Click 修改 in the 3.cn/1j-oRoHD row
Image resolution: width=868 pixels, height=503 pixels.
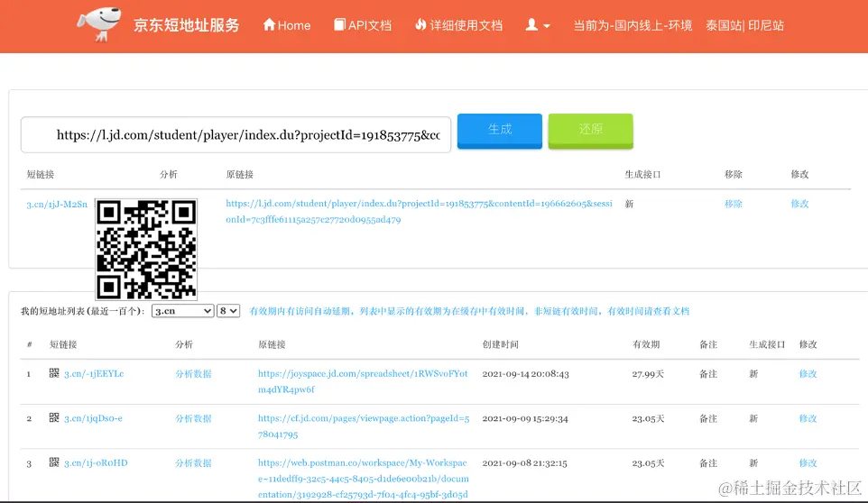808,463
